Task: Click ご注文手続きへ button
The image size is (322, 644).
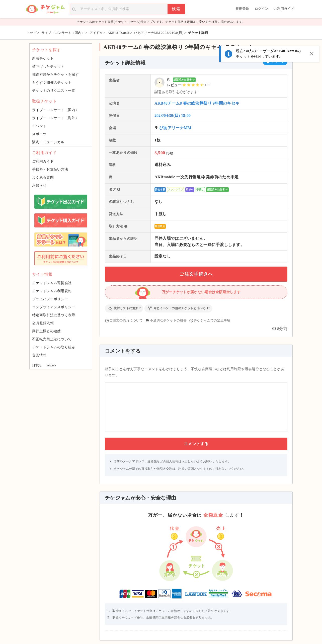Action: (196, 274)
